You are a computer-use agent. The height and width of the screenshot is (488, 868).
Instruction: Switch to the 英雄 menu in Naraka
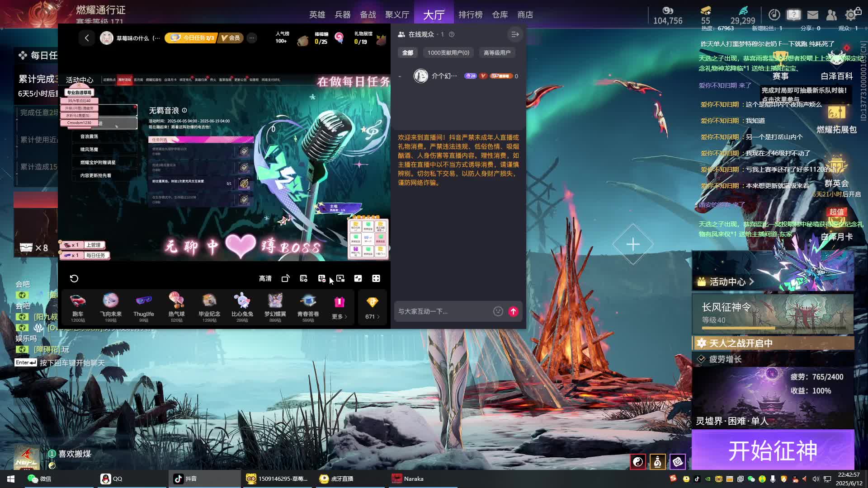point(317,15)
